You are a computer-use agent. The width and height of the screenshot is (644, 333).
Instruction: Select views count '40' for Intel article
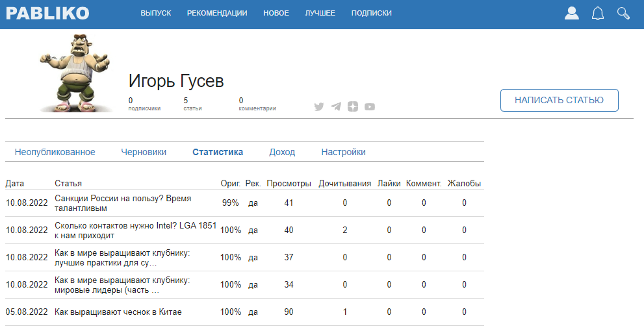tap(289, 230)
